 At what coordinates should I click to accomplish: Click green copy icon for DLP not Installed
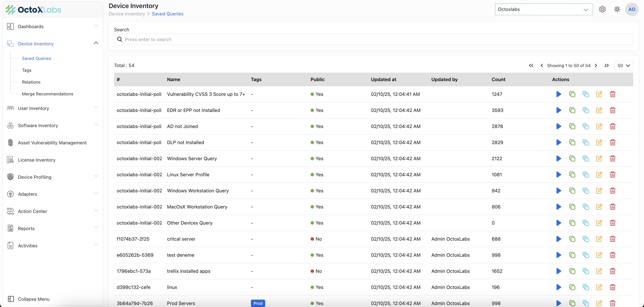click(x=572, y=142)
